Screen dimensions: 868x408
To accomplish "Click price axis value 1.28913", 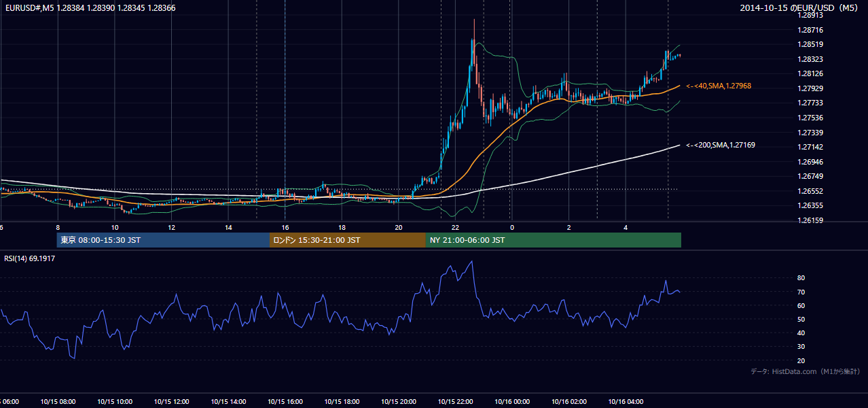I will pos(810,15).
